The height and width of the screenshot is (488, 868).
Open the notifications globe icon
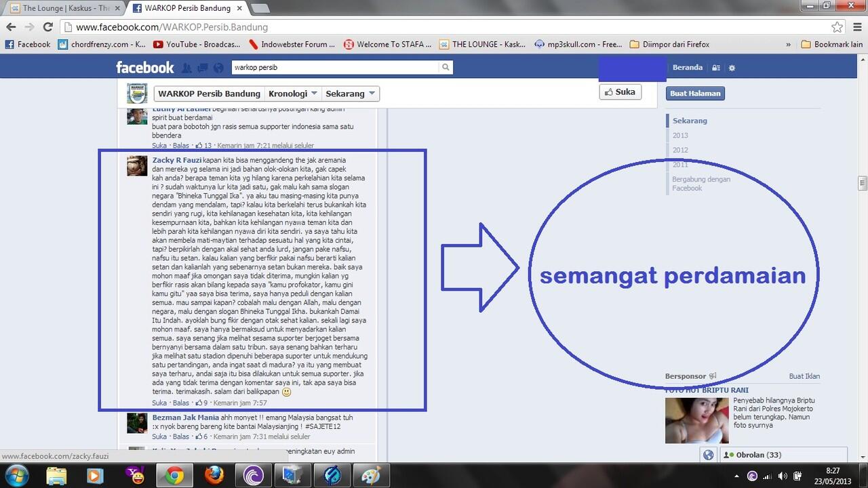pyautogui.click(x=218, y=68)
